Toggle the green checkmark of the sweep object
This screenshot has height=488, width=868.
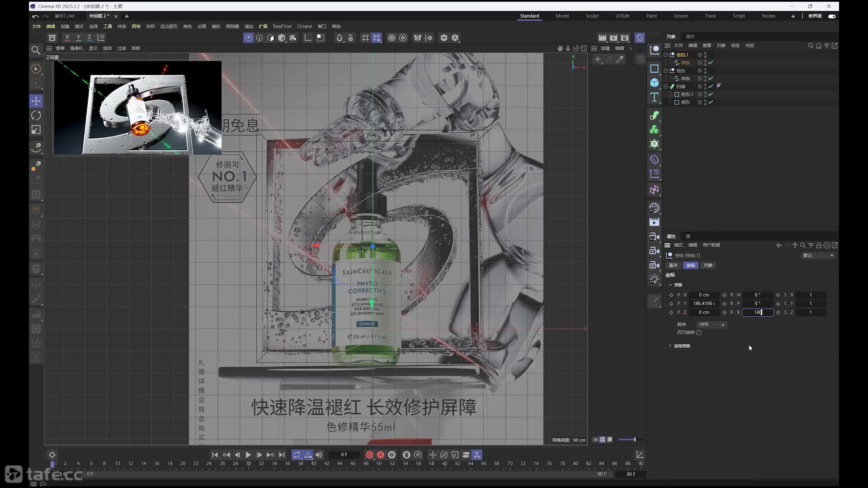[x=711, y=86]
